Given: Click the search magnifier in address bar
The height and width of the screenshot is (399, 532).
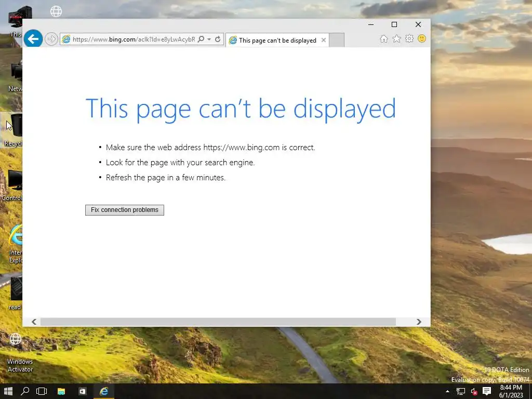Looking at the screenshot, I should (x=201, y=39).
